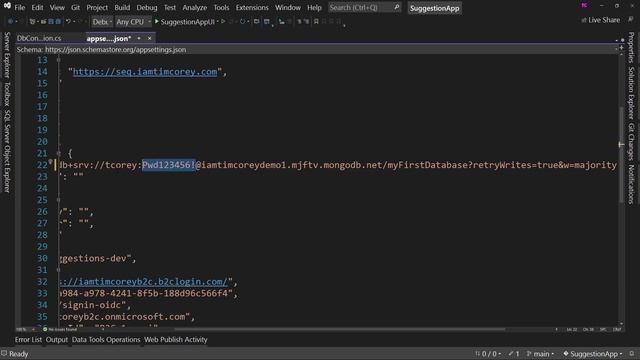Collapse the code block at line 25
Image resolution: width=640 pixels, height=360 pixels.
pos(58,200)
